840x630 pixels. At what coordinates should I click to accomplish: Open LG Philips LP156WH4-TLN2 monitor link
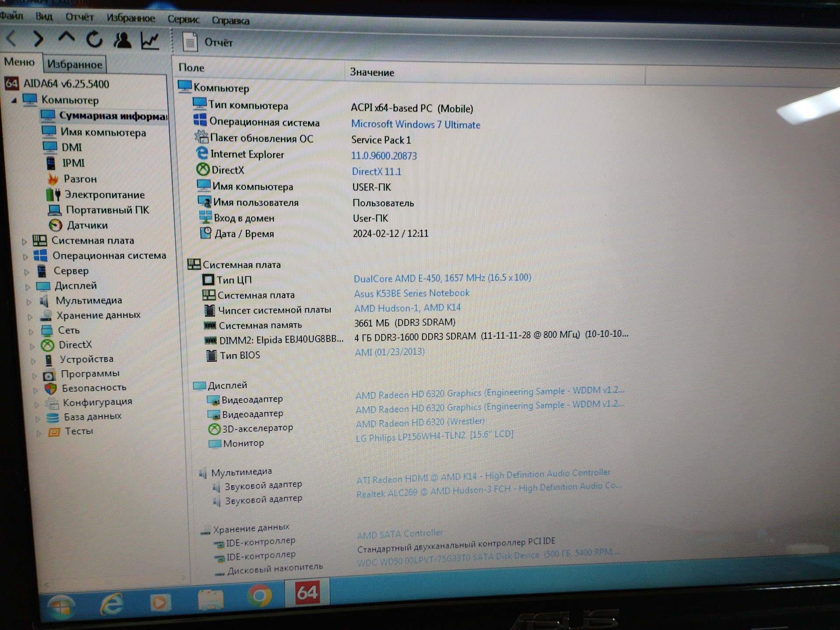click(x=434, y=436)
